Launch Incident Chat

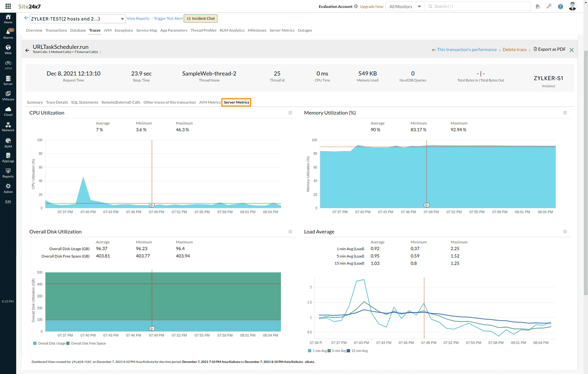point(200,18)
